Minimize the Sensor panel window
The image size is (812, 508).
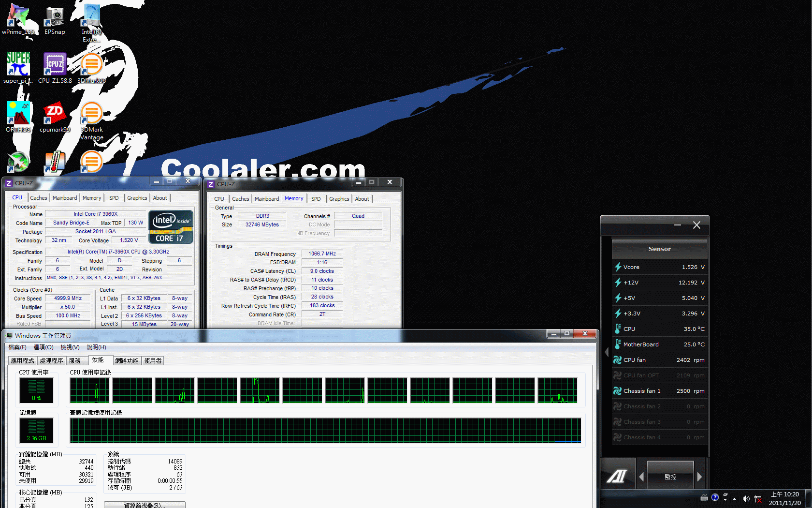[x=677, y=225]
